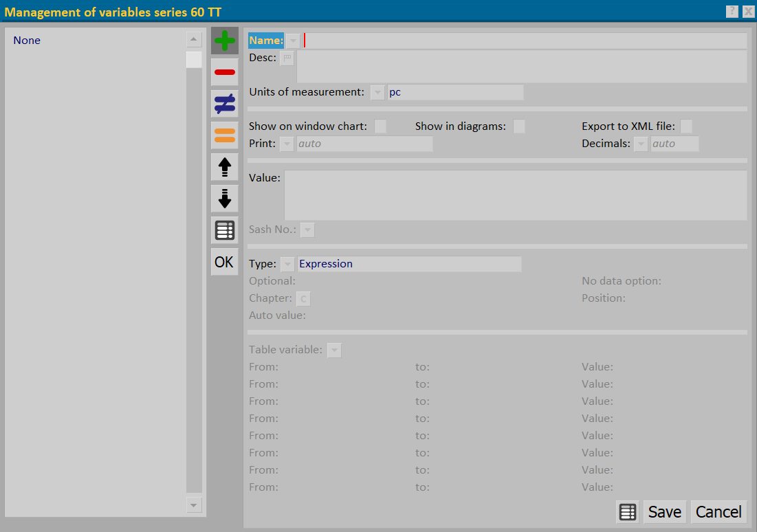The image size is (757, 532).
Task: Click the small icon beside Desc label
Action: click(x=287, y=58)
